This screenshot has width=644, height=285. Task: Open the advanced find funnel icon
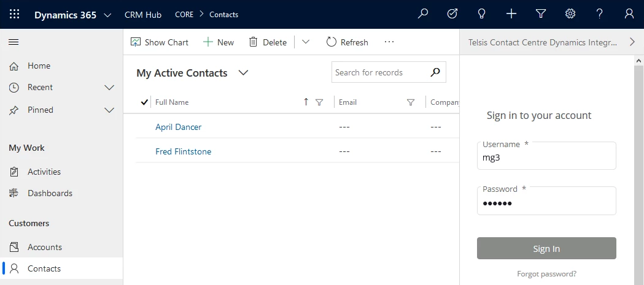point(541,14)
